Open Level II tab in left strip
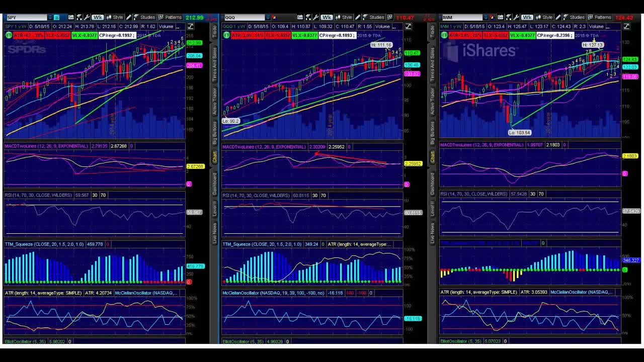 pos(214,208)
